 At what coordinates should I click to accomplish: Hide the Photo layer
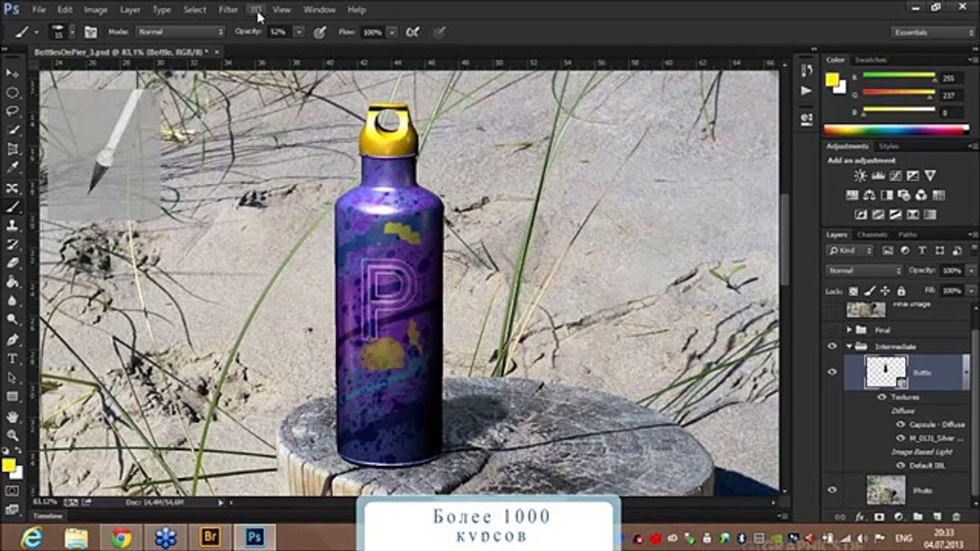[x=832, y=490]
